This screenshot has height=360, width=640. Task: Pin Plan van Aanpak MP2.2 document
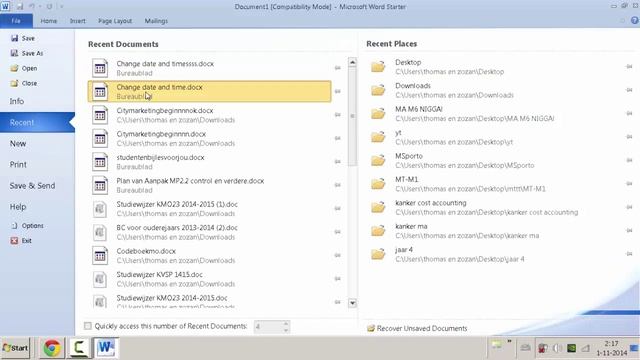[338, 185]
